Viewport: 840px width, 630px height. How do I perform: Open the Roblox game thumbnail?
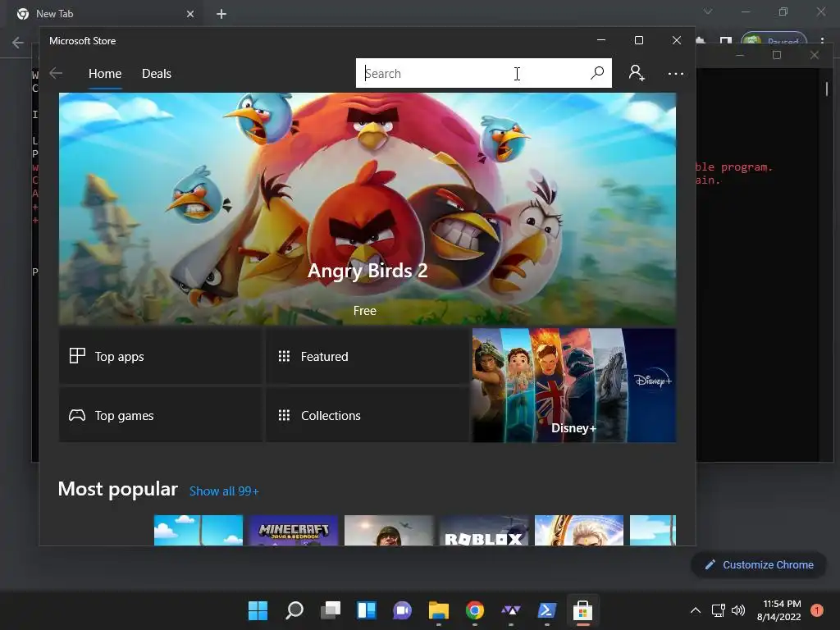click(x=484, y=531)
